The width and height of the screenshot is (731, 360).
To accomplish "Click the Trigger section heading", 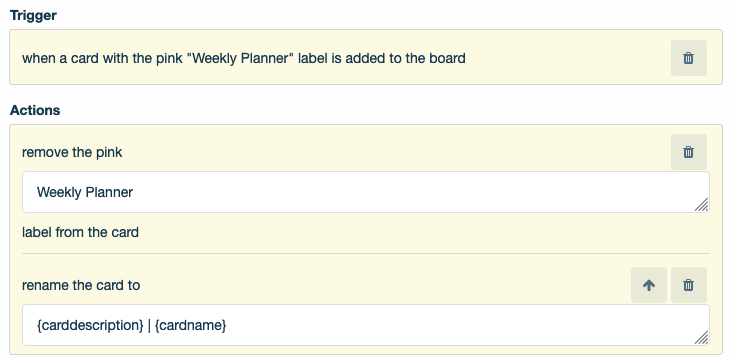I will coord(33,15).
